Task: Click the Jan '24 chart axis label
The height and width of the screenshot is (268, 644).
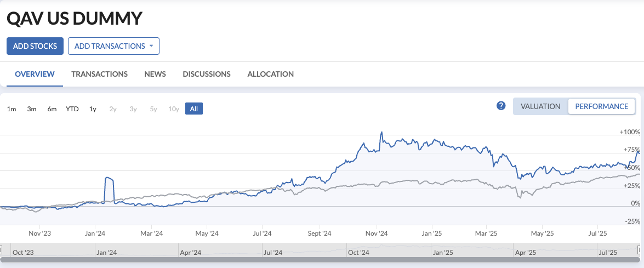Action: tap(95, 233)
